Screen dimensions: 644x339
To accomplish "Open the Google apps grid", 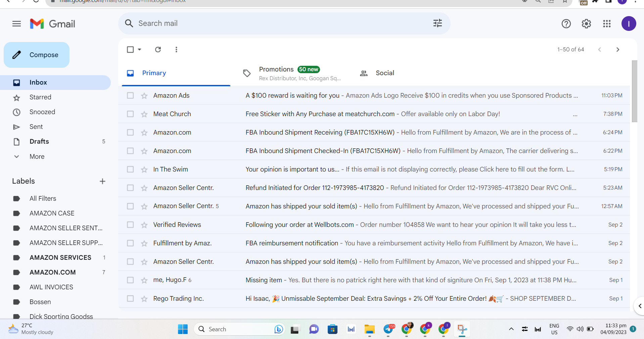I will 607,24.
